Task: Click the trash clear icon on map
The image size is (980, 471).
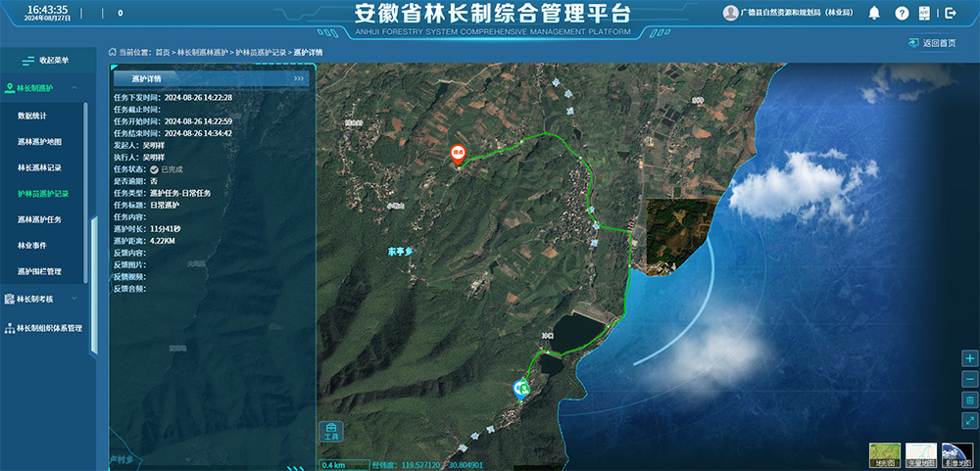Action: point(969,400)
